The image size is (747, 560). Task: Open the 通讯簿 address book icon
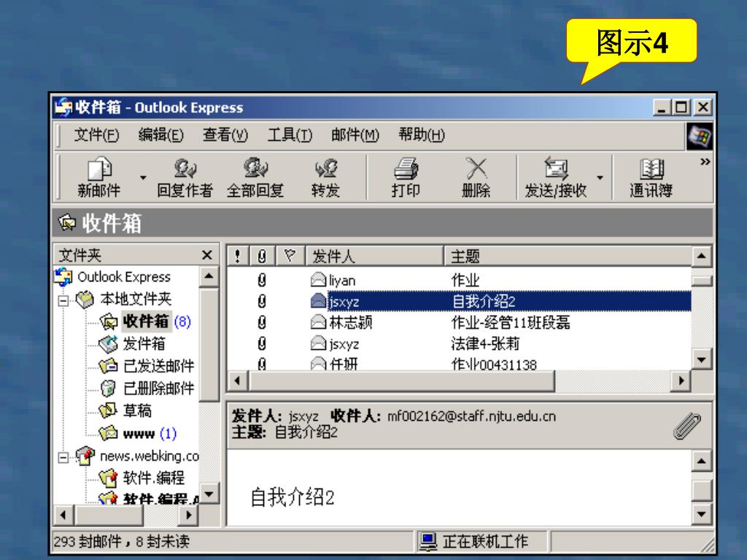pyautogui.click(x=651, y=168)
